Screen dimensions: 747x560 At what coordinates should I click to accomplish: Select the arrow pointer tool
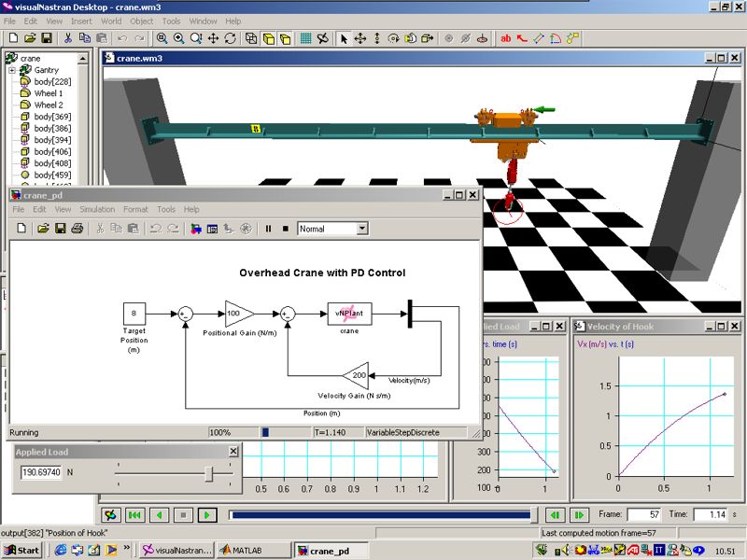coord(344,38)
